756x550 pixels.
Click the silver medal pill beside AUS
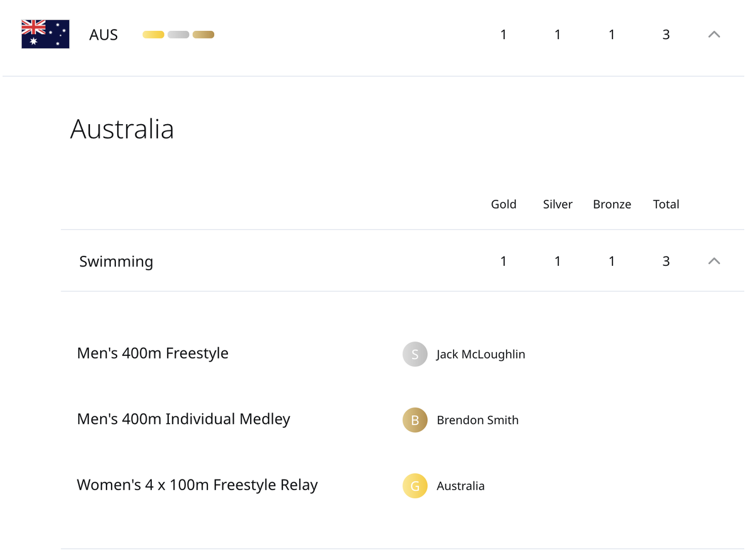click(x=178, y=35)
